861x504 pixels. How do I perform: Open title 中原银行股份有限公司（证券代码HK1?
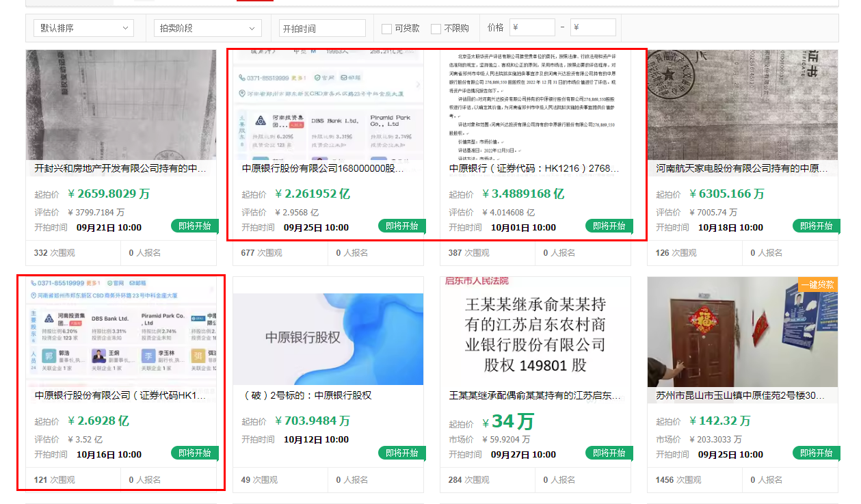click(x=120, y=395)
